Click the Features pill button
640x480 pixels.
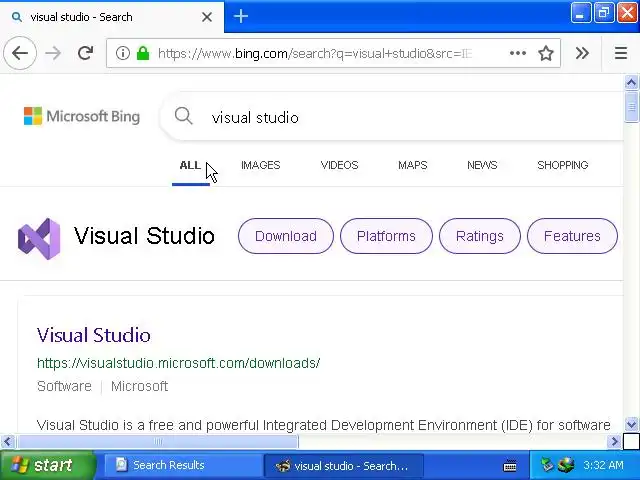coord(572,236)
